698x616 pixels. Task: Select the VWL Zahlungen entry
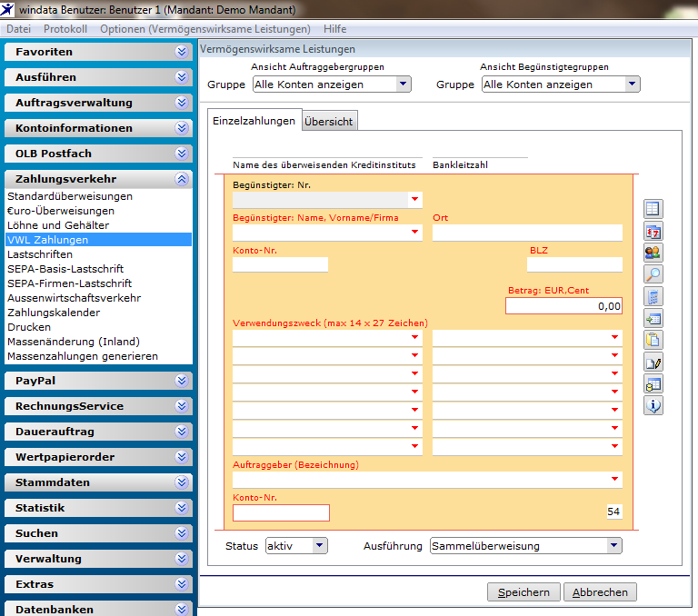click(x=98, y=240)
